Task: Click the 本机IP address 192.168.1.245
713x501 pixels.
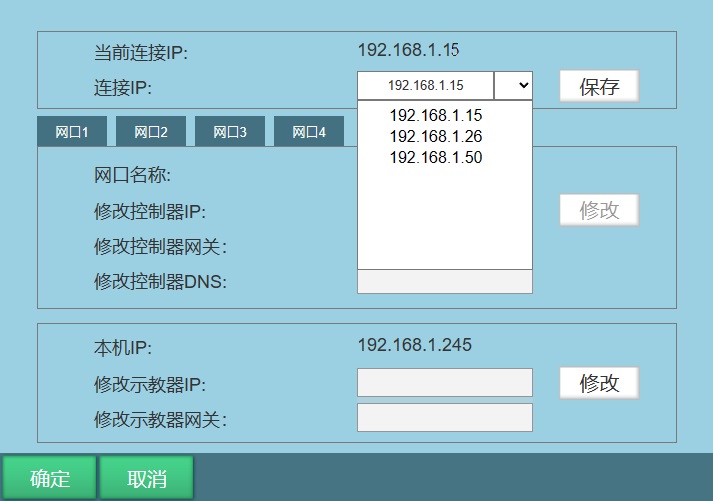Action: tap(414, 346)
